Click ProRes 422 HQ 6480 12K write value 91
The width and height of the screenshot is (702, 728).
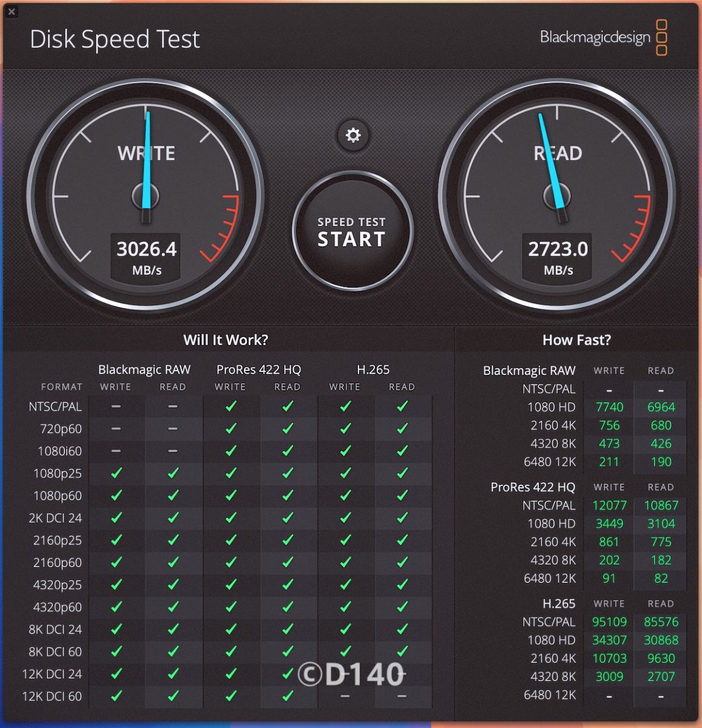(x=609, y=578)
